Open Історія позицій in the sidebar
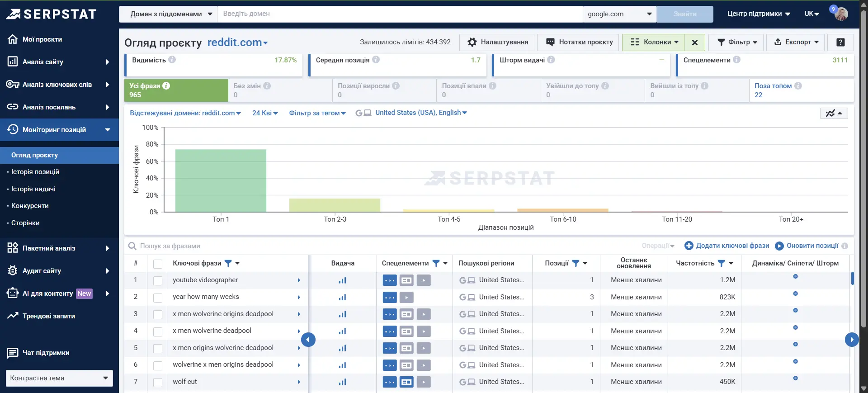The width and height of the screenshot is (868, 393). (x=35, y=172)
